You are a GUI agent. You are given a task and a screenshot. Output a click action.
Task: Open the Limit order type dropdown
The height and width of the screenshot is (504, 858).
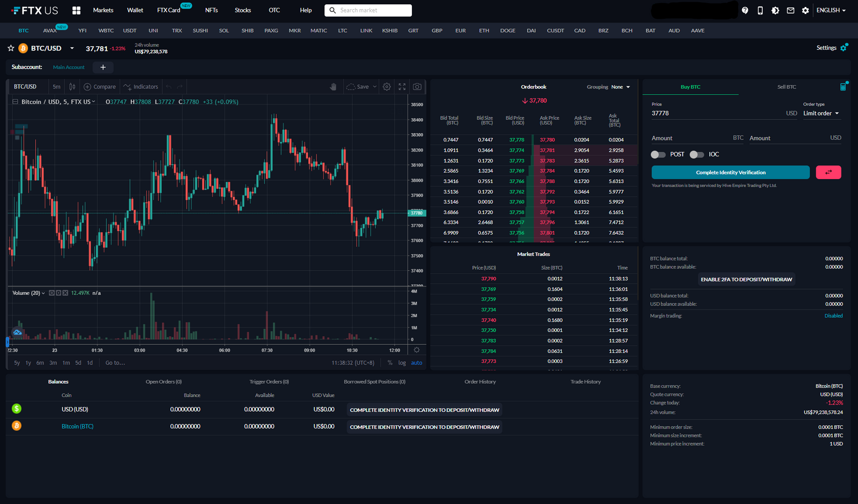tap(821, 113)
